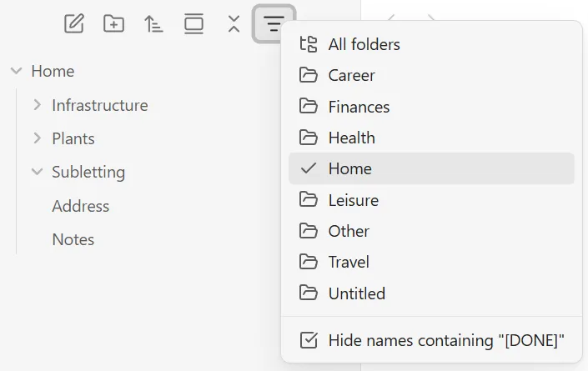This screenshot has width=588, height=371.
Task: Click the Untitled folder icon
Action: click(x=309, y=293)
